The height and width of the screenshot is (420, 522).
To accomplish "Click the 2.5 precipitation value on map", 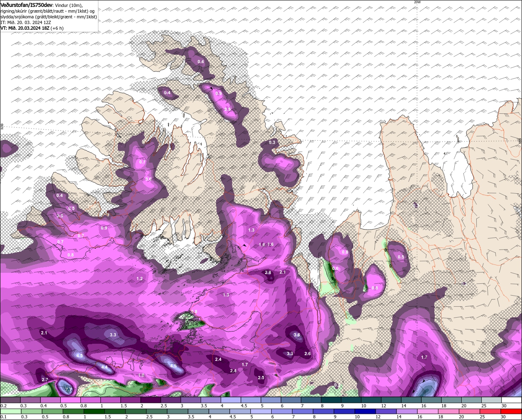I will coord(261,378).
